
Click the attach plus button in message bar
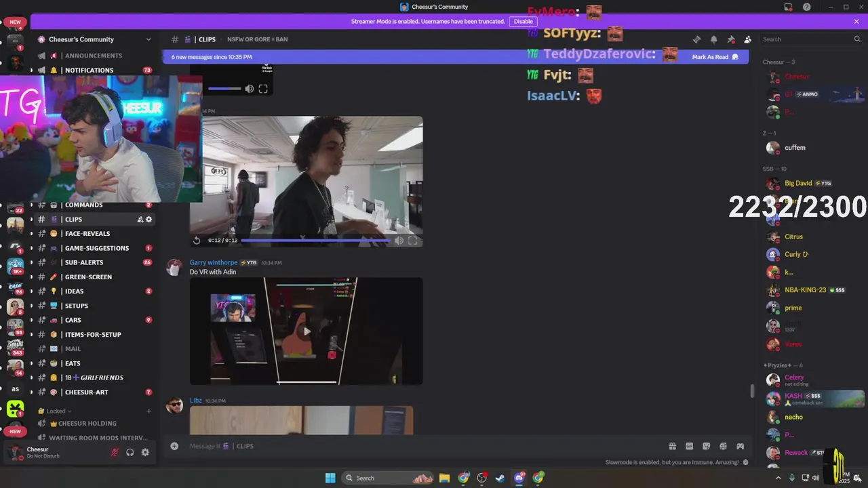tap(174, 446)
